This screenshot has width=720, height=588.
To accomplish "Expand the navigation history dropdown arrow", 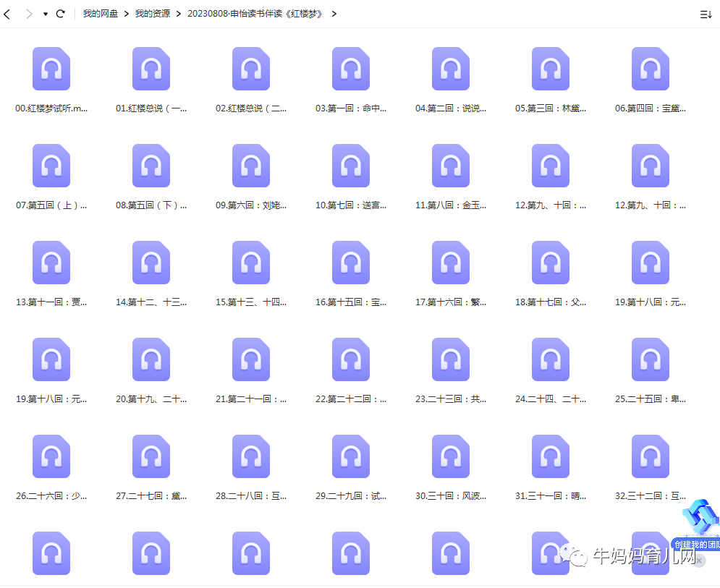I will 46,14.
